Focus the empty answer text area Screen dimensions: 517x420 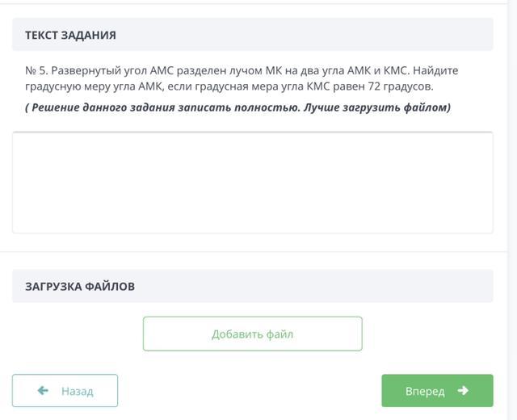pos(253,183)
